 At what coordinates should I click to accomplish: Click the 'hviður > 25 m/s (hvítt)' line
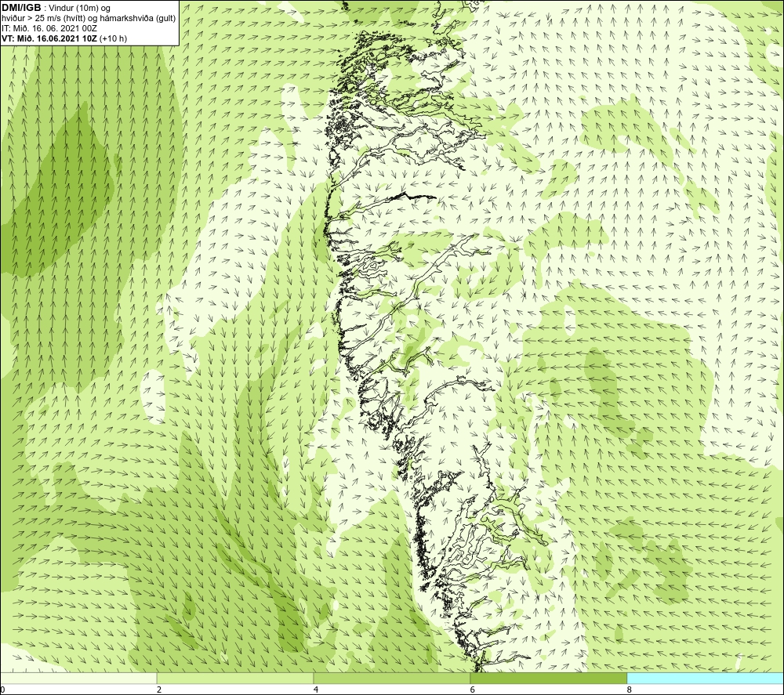[x=89, y=18]
